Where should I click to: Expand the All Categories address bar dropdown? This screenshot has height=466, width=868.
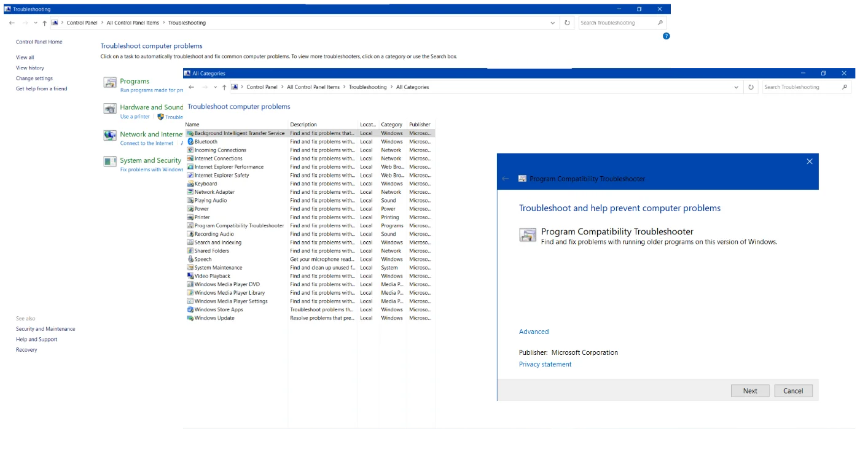click(736, 87)
